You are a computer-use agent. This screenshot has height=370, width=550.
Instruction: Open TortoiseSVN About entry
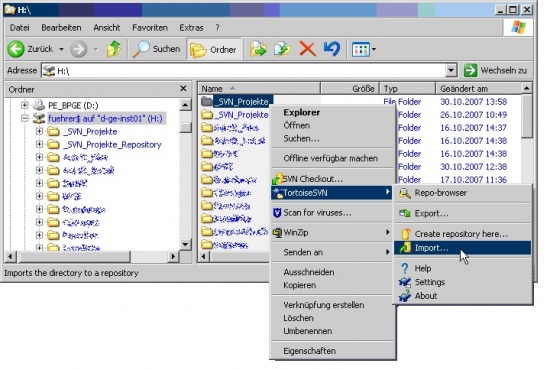[x=463, y=296]
